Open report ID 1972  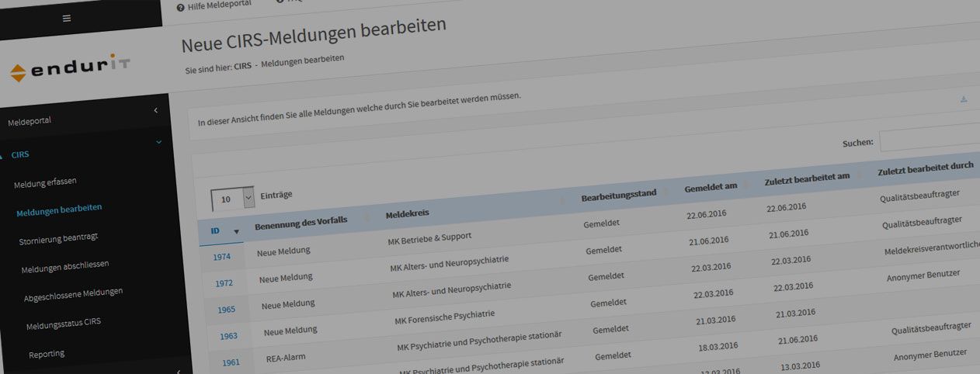click(224, 283)
